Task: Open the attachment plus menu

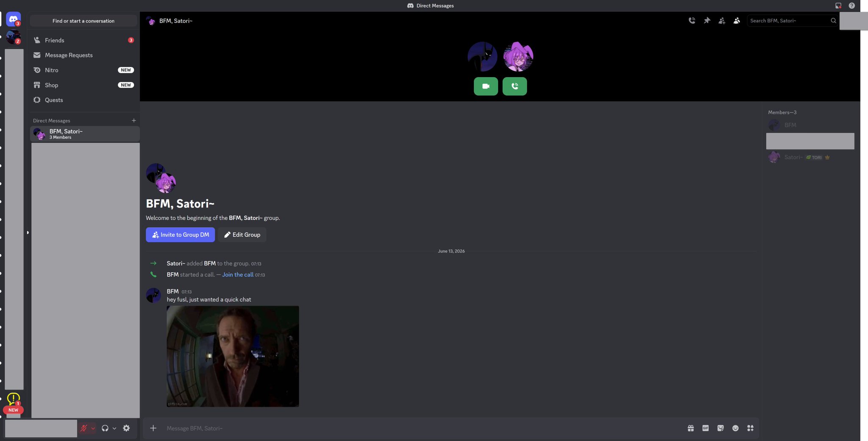Action: (x=153, y=428)
